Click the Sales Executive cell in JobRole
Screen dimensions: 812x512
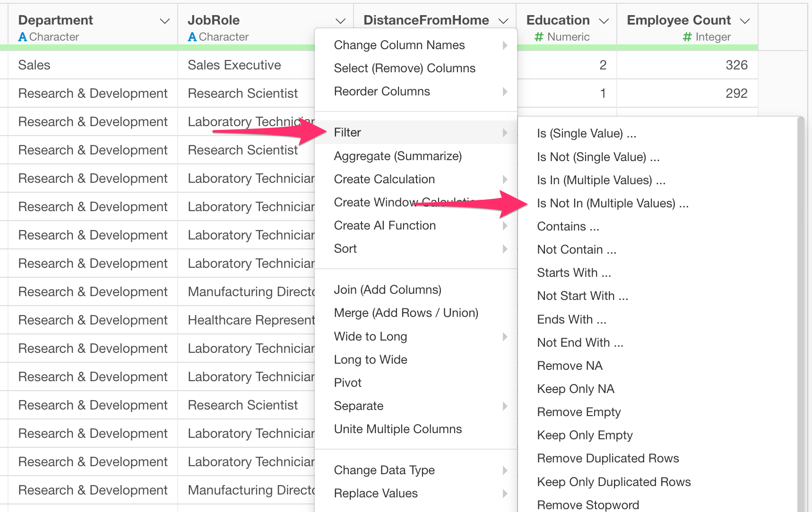coord(234,65)
